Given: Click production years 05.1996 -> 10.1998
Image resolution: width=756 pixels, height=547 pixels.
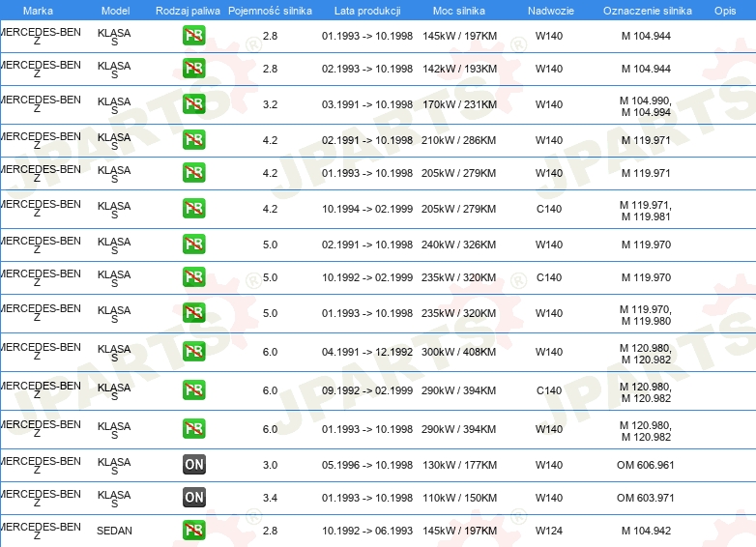Looking at the screenshot, I should click(x=367, y=465).
